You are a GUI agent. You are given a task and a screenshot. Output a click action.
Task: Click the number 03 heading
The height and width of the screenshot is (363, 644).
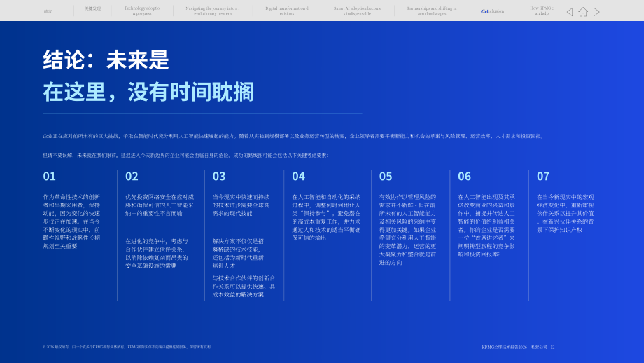point(219,177)
